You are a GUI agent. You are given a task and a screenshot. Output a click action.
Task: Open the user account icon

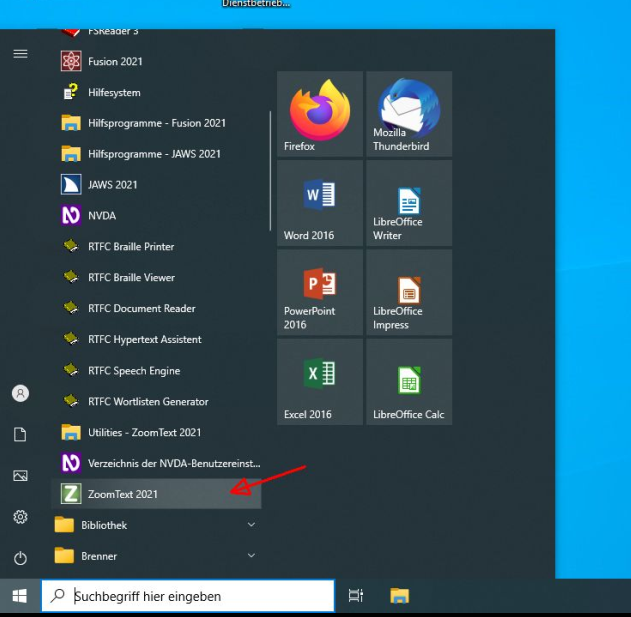pos(21,393)
